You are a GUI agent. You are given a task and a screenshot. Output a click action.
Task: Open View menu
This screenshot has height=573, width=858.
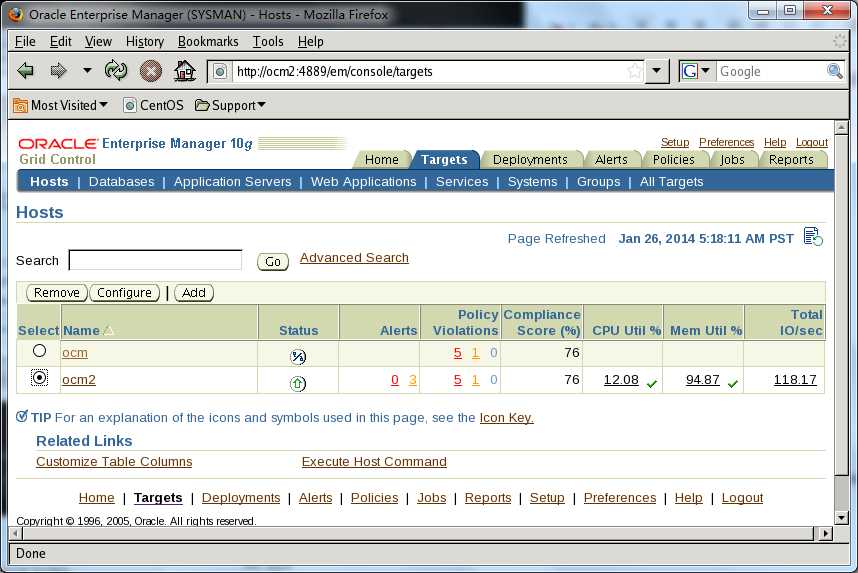98,42
